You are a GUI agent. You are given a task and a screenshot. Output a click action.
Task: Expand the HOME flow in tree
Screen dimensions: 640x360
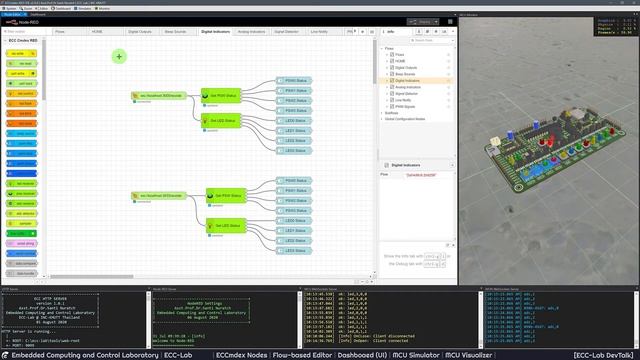click(x=387, y=61)
